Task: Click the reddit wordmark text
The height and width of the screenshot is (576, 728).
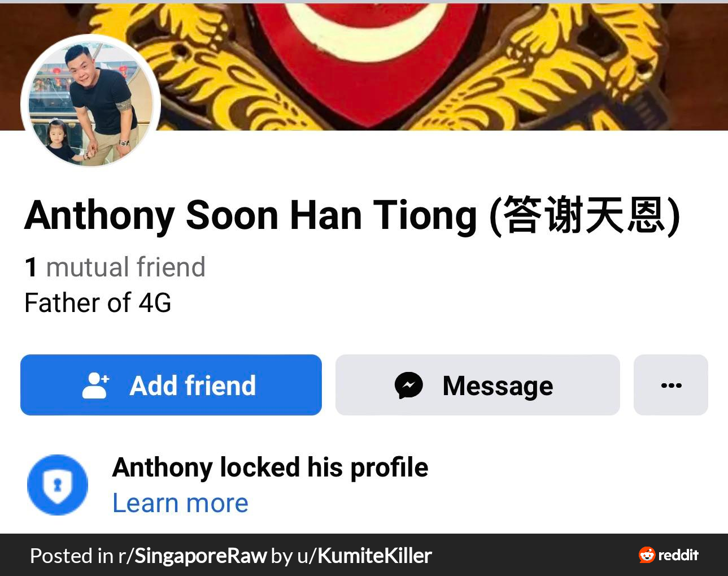Action: click(x=678, y=555)
